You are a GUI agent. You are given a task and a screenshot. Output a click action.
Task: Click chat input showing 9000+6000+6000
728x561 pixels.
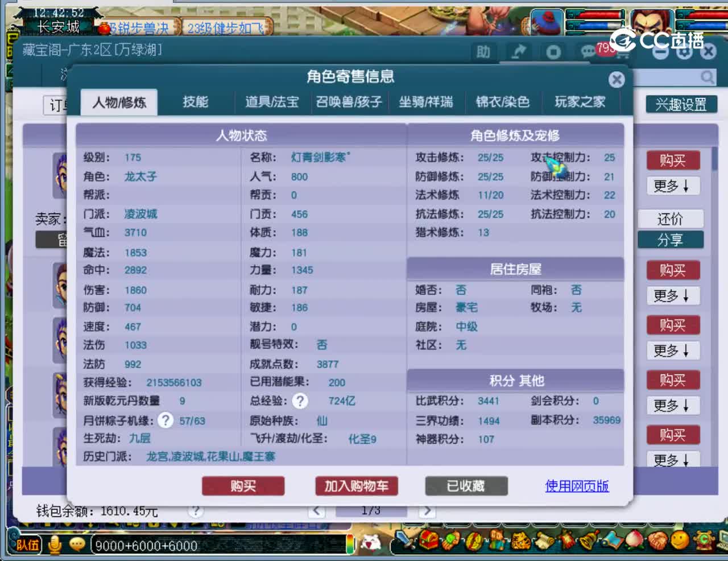pyautogui.click(x=218, y=545)
